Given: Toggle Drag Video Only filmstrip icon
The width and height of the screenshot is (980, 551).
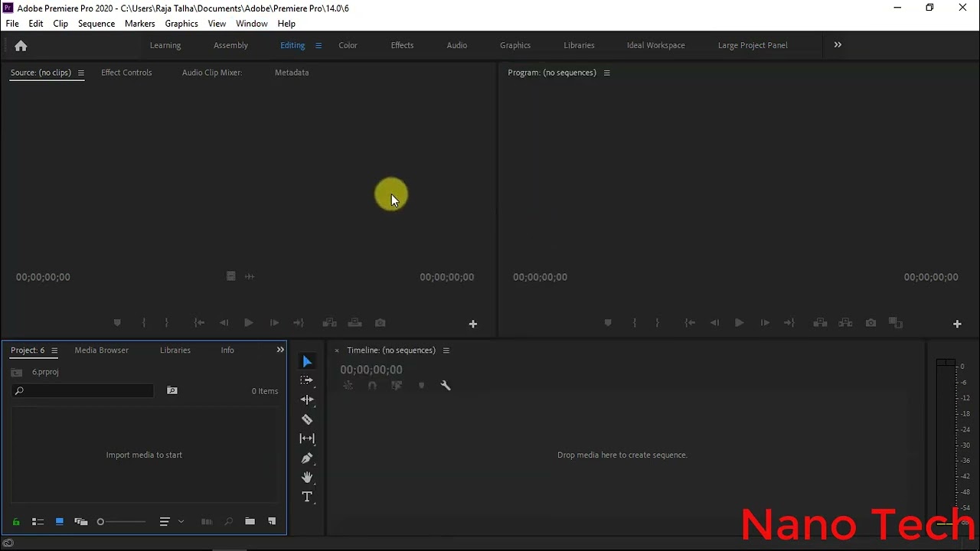Looking at the screenshot, I should pyautogui.click(x=230, y=276).
